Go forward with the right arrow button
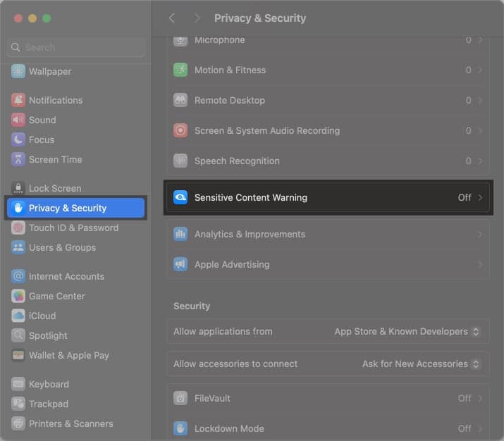Screen dimensions: 504x441 tap(197, 18)
